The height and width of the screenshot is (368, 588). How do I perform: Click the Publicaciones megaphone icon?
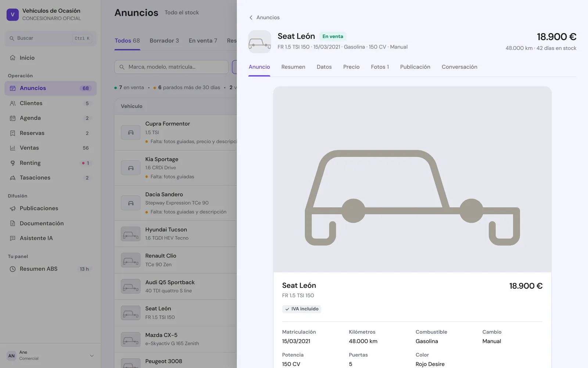click(x=12, y=208)
